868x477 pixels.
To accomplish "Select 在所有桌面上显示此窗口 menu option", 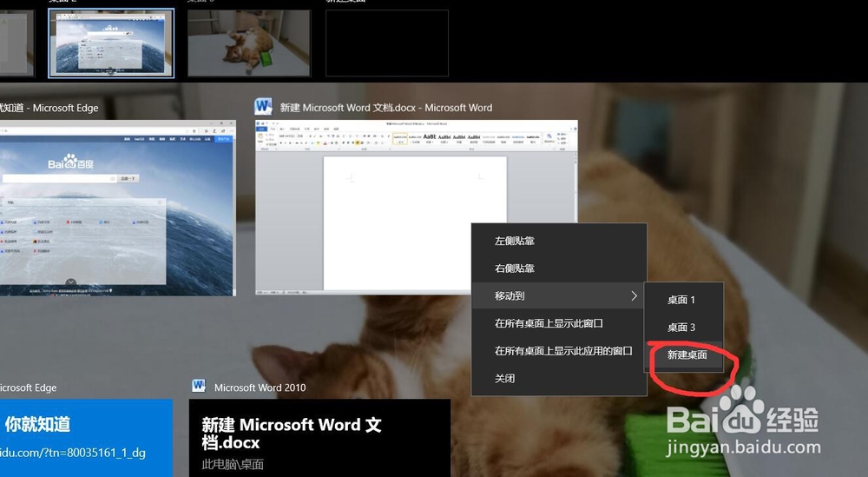I will pos(559,323).
